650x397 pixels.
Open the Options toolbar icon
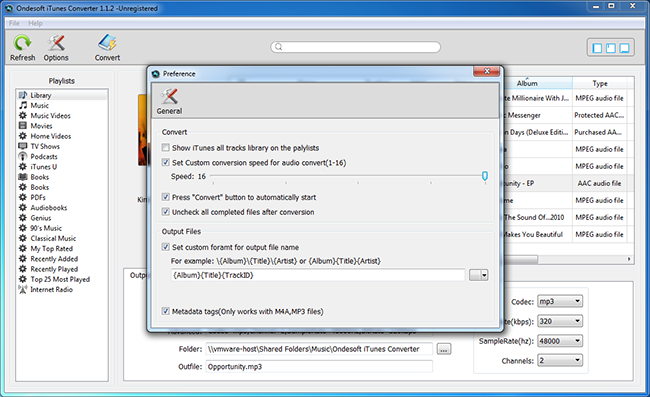(x=56, y=43)
